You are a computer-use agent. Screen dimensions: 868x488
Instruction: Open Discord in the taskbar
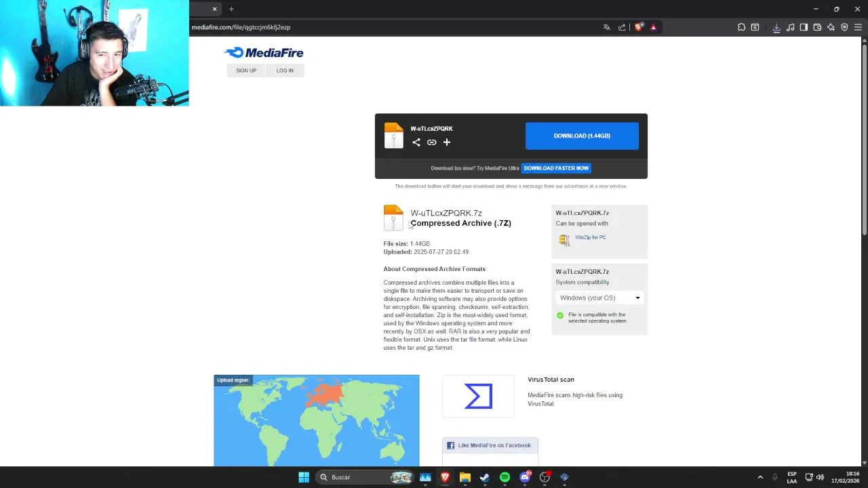525,477
